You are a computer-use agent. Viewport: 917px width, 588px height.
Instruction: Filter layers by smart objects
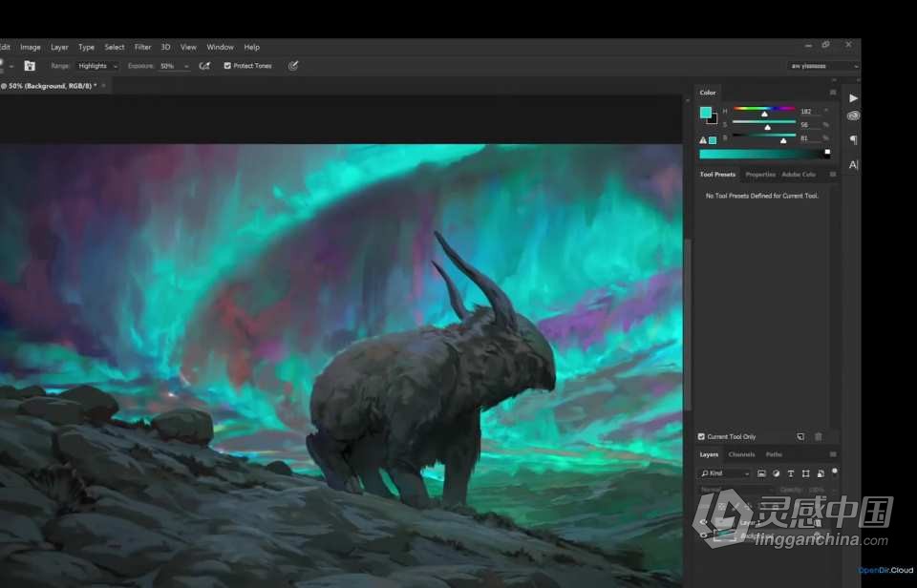(821, 473)
